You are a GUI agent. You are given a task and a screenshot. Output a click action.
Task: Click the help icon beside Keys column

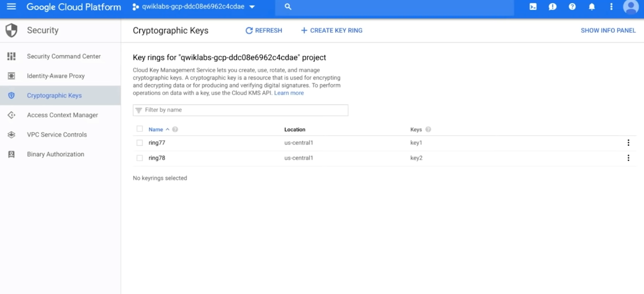point(428,130)
